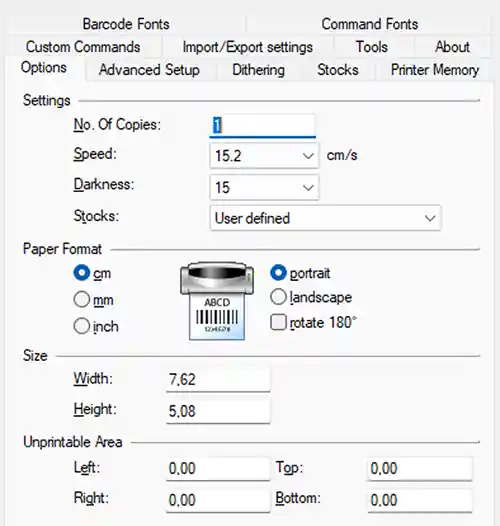500x526 pixels.
Task: Go to the Barcode Fonts tab
Action: (x=126, y=24)
